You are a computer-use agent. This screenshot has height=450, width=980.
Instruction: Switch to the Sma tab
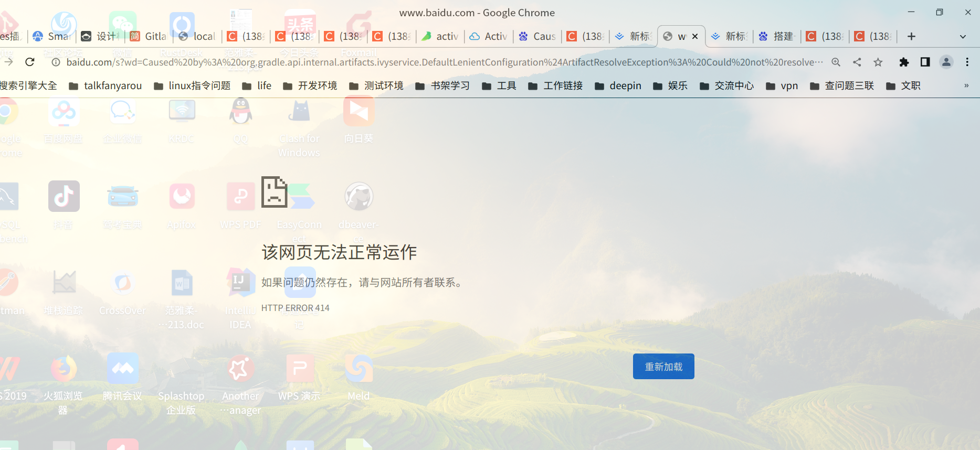click(x=52, y=36)
